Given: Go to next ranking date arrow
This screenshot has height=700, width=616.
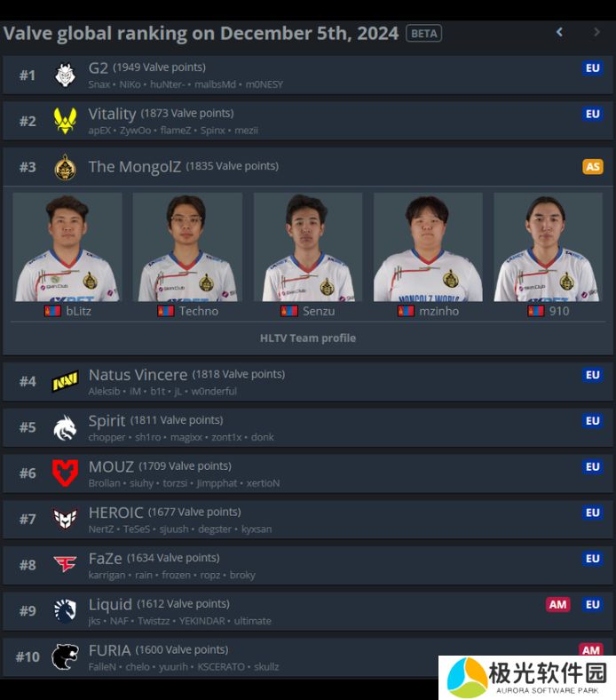Looking at the screenshot, I should [596, 32].
